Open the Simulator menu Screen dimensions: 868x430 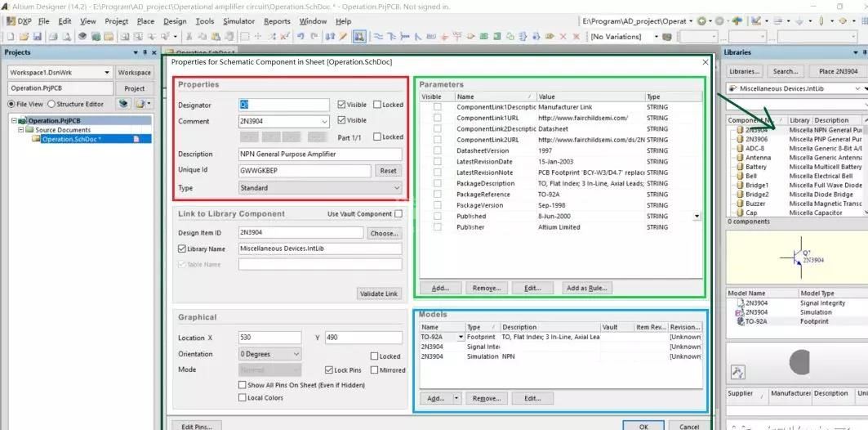[x=238, y=21]
